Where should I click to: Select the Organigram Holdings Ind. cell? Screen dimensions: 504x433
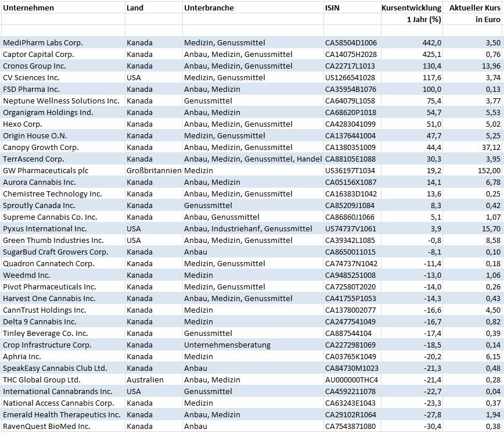[x=63, y=112]
